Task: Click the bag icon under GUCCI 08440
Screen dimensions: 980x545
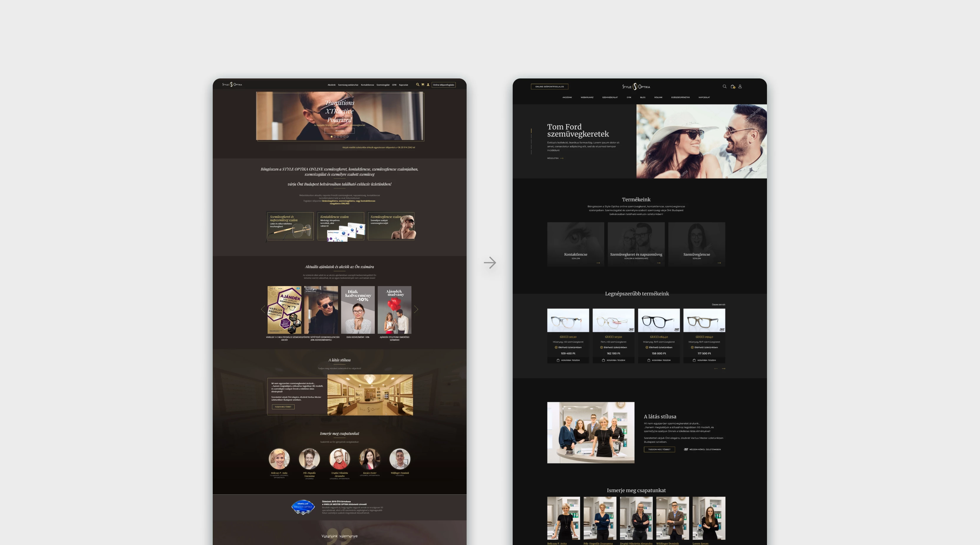Action: 649,360
